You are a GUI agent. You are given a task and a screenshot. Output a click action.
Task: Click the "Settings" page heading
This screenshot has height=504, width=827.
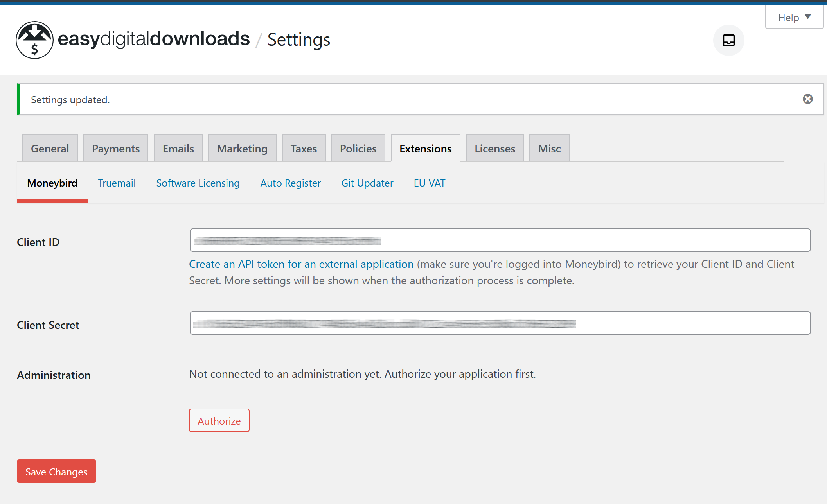[x=299, y=39]
